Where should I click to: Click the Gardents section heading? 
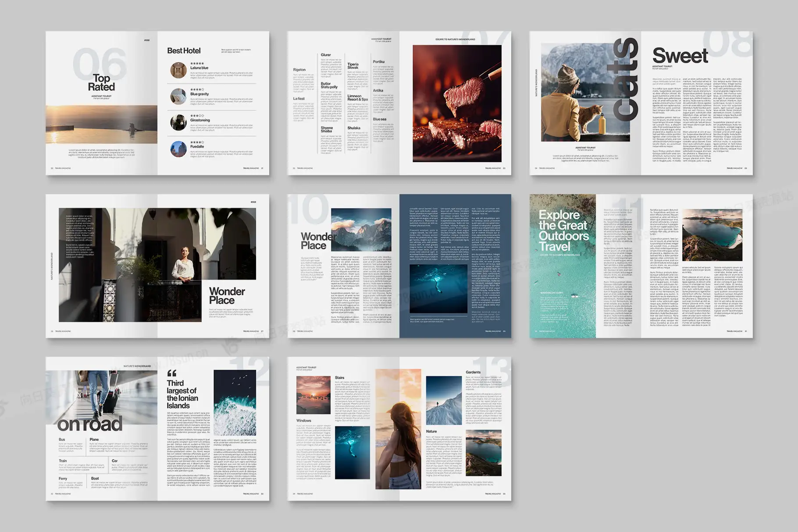click(x=473, y=372)
